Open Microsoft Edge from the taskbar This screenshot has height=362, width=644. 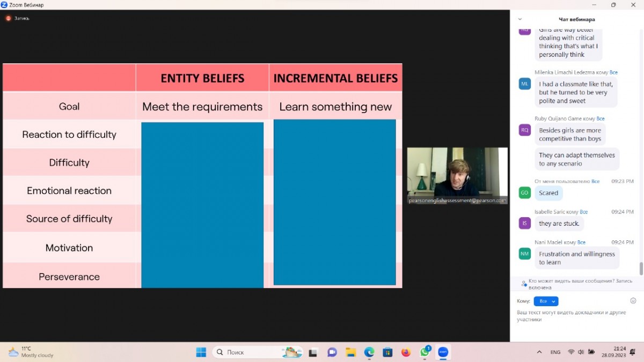click(x=369, y=352)
